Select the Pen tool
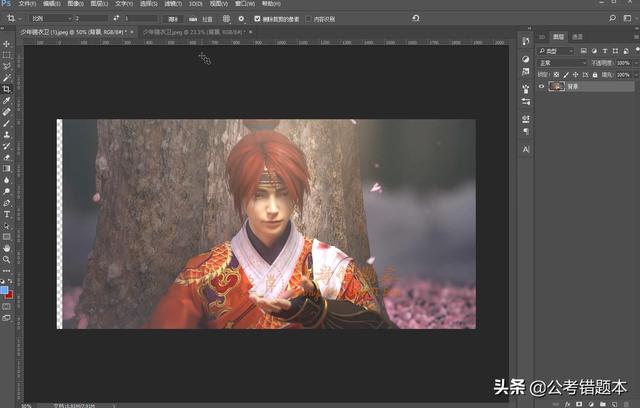This screenshot has width=640, height=408. 7,203
